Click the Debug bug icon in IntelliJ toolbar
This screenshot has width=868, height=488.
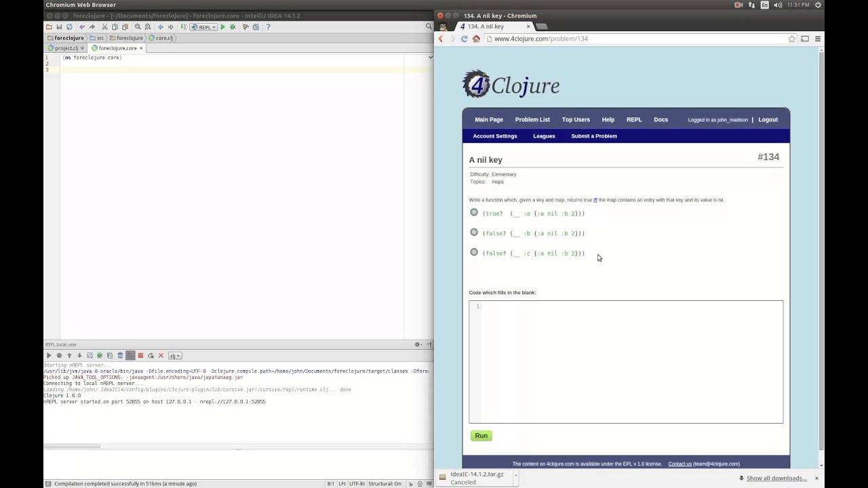coord(233,27)
